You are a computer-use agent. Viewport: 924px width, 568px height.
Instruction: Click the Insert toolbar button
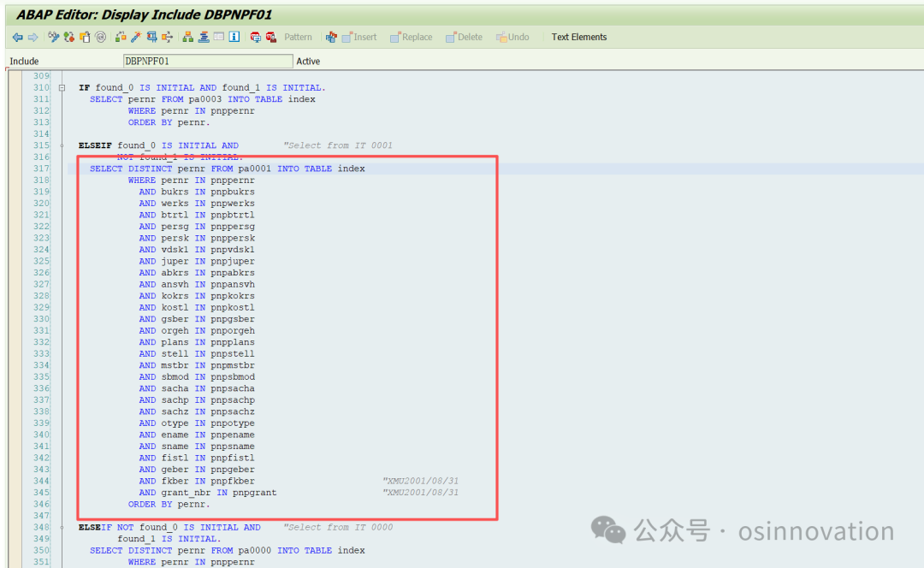359,37
